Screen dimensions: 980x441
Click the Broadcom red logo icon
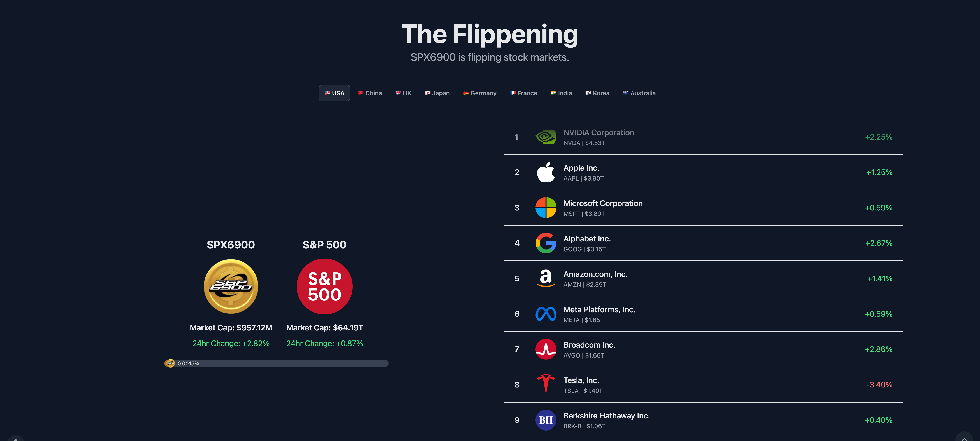pos(546,349)
